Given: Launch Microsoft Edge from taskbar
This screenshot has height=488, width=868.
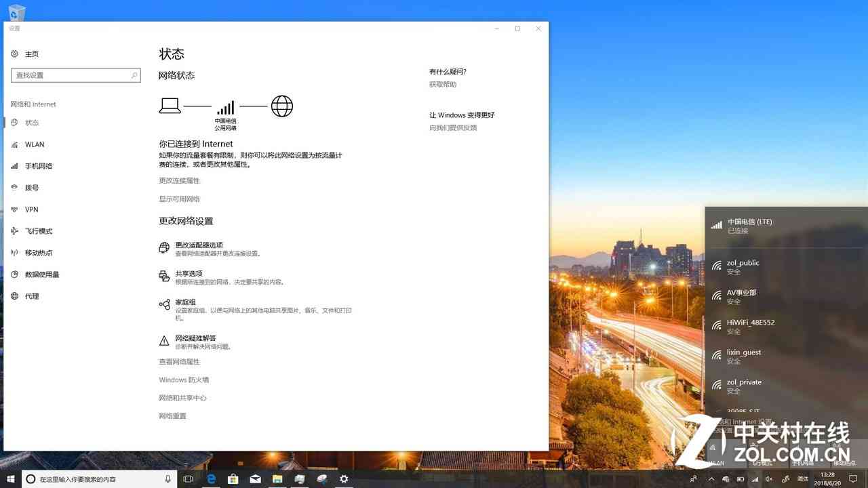Looking at the screenshot, I should pyautogui.click(x=211, y=479).
